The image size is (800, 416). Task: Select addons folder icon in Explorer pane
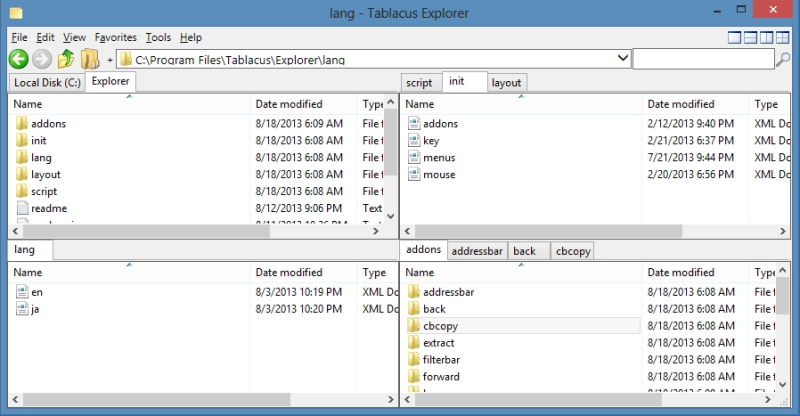21,123
